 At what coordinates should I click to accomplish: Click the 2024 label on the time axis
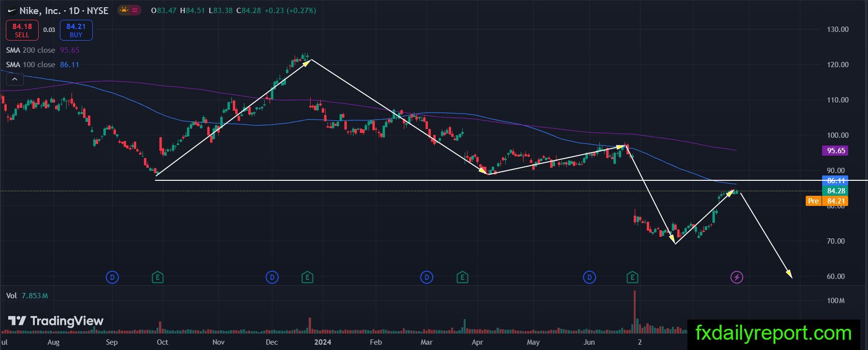pyautogui.click(x=323, y=342)
